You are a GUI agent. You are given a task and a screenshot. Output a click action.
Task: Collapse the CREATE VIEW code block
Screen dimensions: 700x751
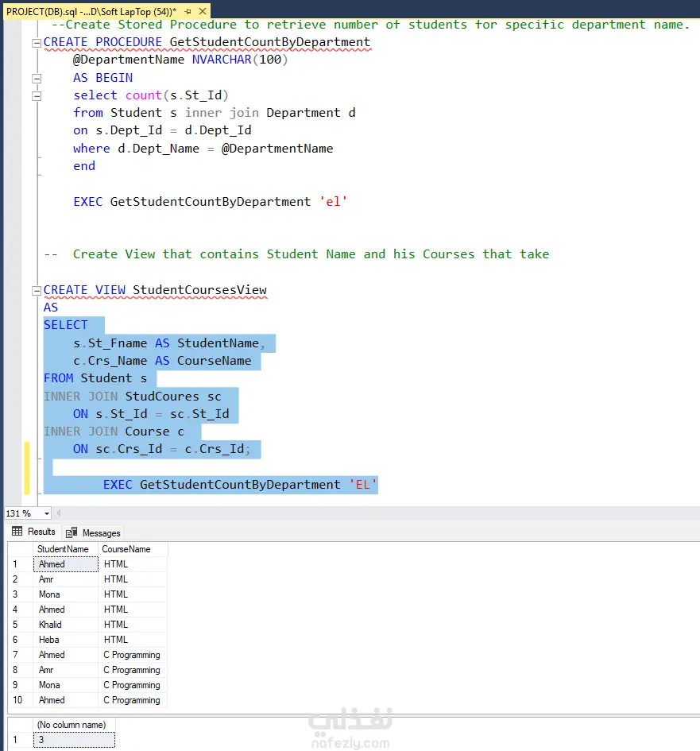click(x=37, y=291)
